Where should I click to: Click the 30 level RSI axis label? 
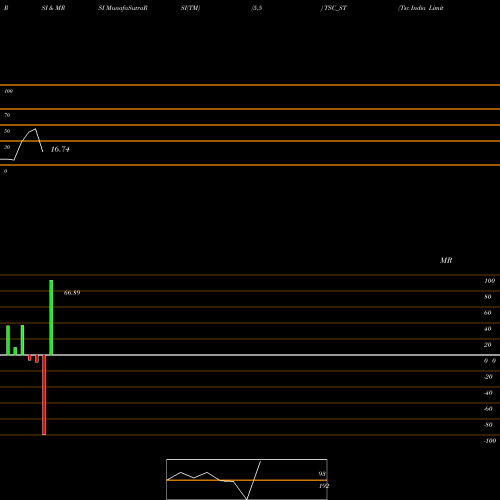7,147
